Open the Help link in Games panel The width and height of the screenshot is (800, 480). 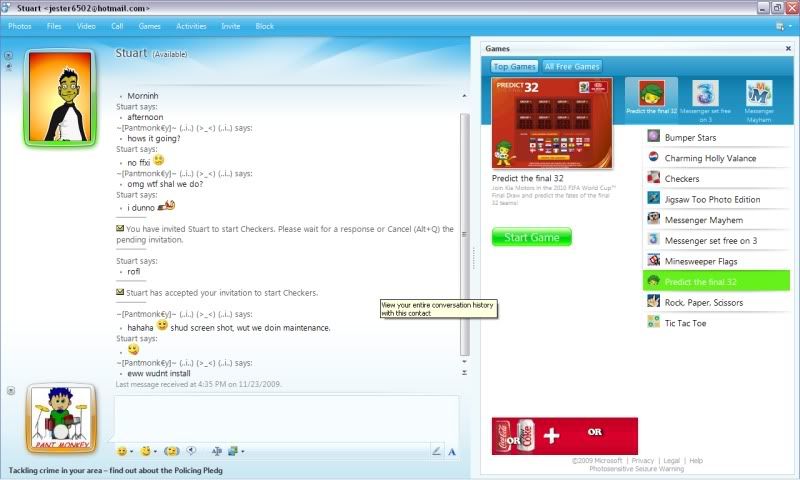click(696, 461)
